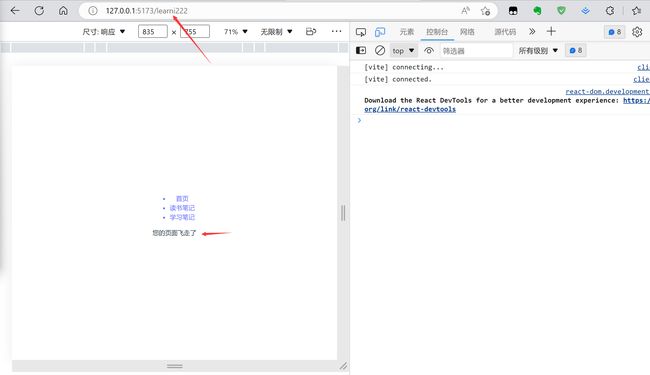Screen dimensions: 650x375
Task: Click the 筛选器 filter input
Action: [476, 51]
